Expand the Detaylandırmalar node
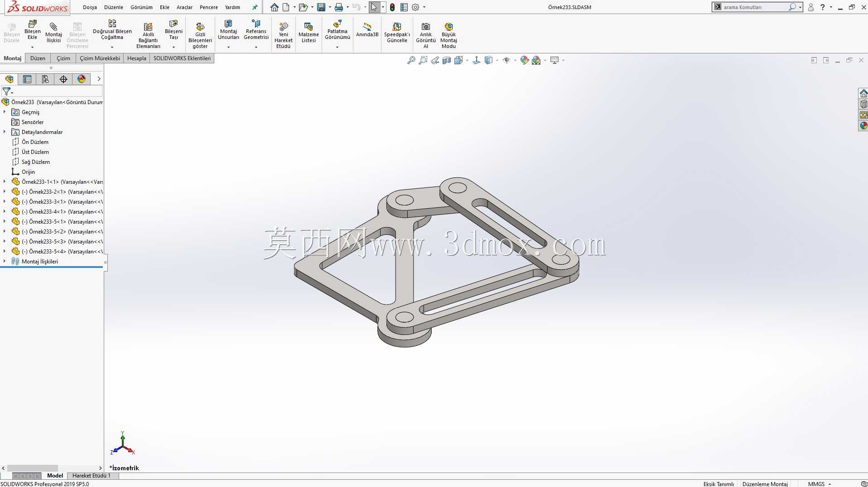 (x=5, y=132)
